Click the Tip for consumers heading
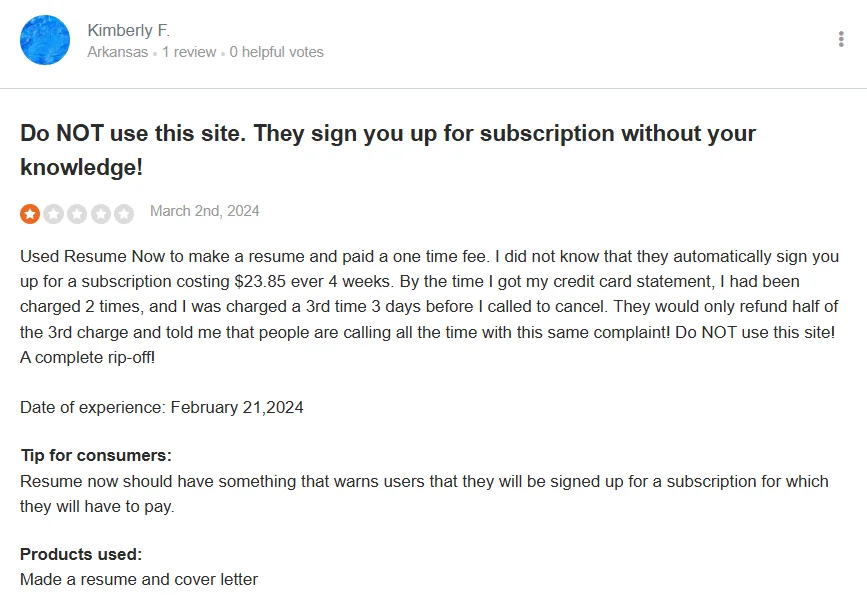 [x=96, y=455]
